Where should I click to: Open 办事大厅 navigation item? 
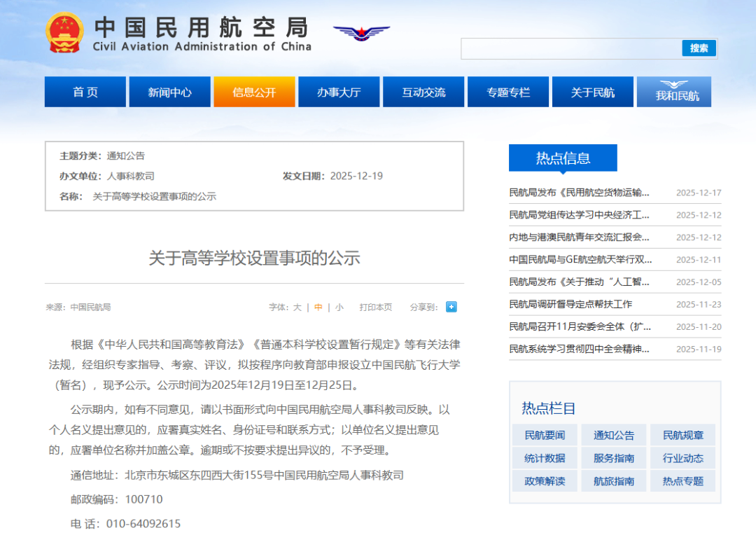339,92
